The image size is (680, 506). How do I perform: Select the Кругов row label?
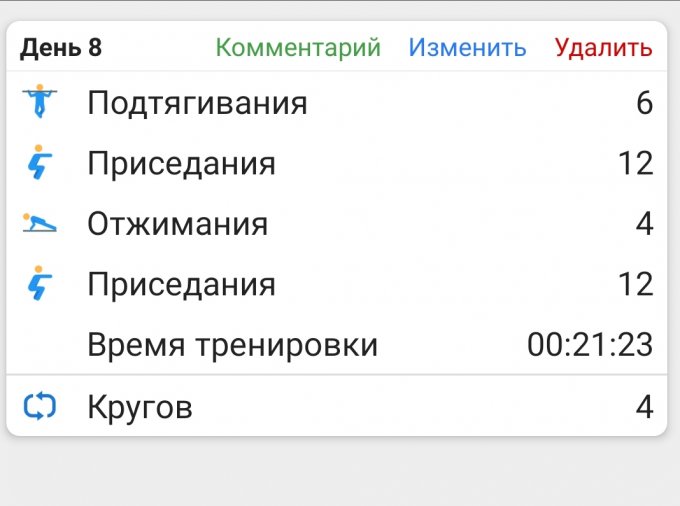[140, 407]
